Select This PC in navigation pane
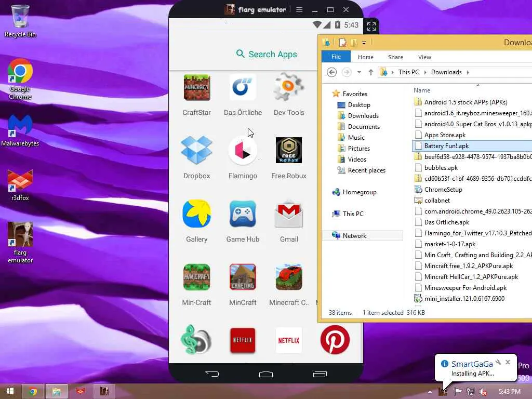 click(x=353, y=214)
